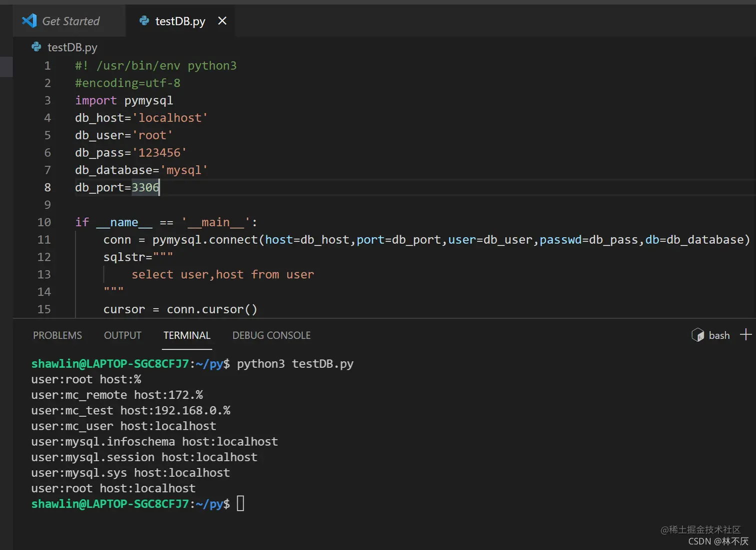The width and height of the screenshot is (756, 550).
Task: Click the sqlstr=""" assignment line
Action: pyautogui.click(x=138, y=257)
